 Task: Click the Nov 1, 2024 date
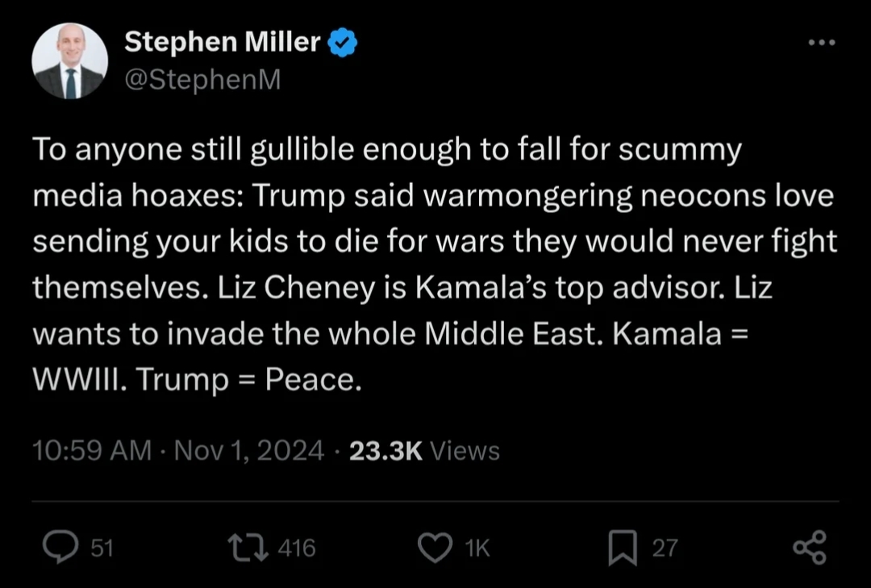[249, 450]
